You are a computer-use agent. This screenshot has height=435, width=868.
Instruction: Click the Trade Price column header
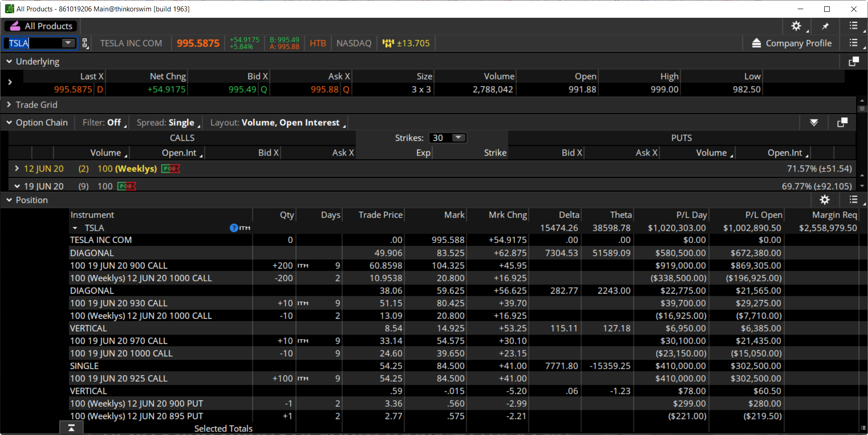(380, 215)
